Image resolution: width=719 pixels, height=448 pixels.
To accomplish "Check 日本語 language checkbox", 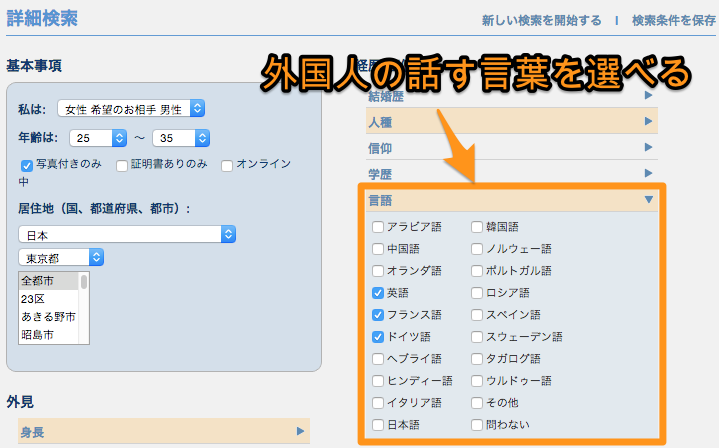I will click(x=378, y=425).
